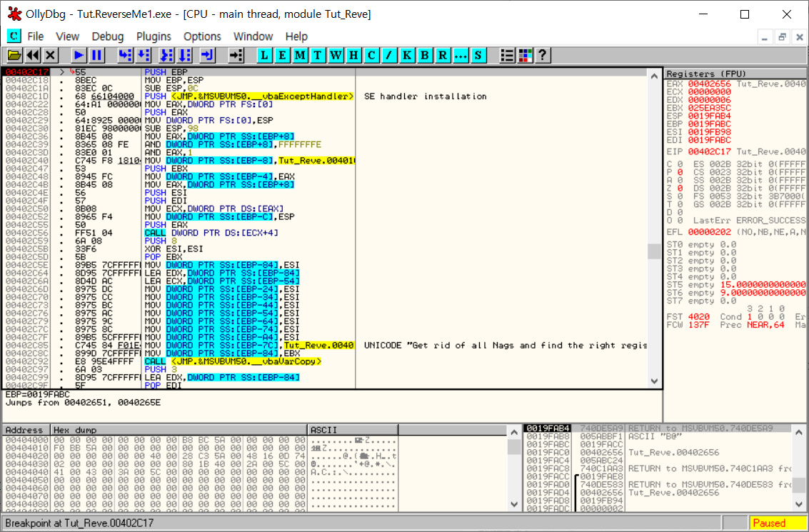The height and width of the screenshot is (532, 809).
Task: Show CPU window with C button
Action: pyautogui.click(x=371, y=55)
